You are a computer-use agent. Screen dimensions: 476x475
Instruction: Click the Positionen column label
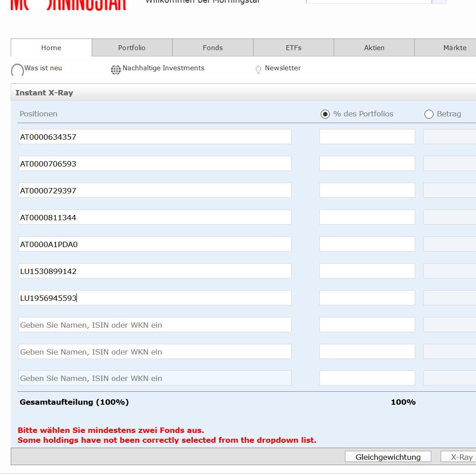38,114
